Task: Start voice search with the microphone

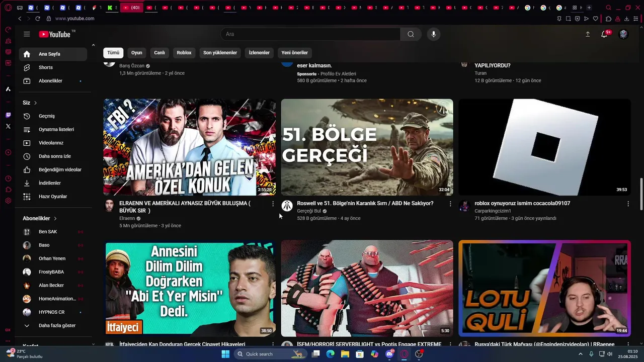Action: (x=434, y=34)
